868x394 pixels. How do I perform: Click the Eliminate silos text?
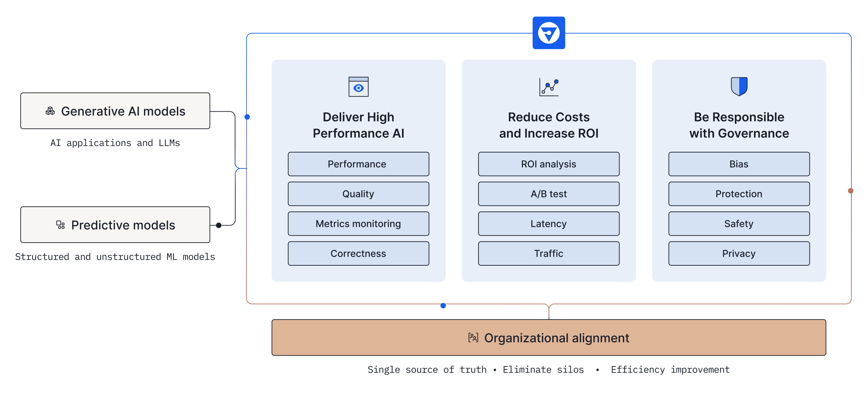[x=543, y=370]
